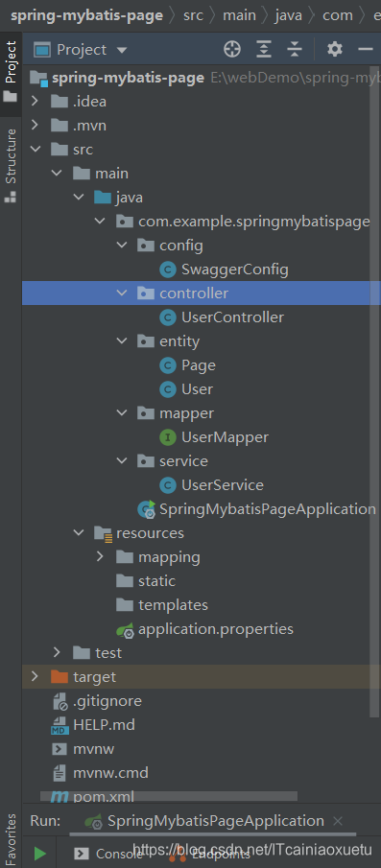Screen dimensions: 381x868
Task: Click the Page class icon
Action: click(167, 365)
